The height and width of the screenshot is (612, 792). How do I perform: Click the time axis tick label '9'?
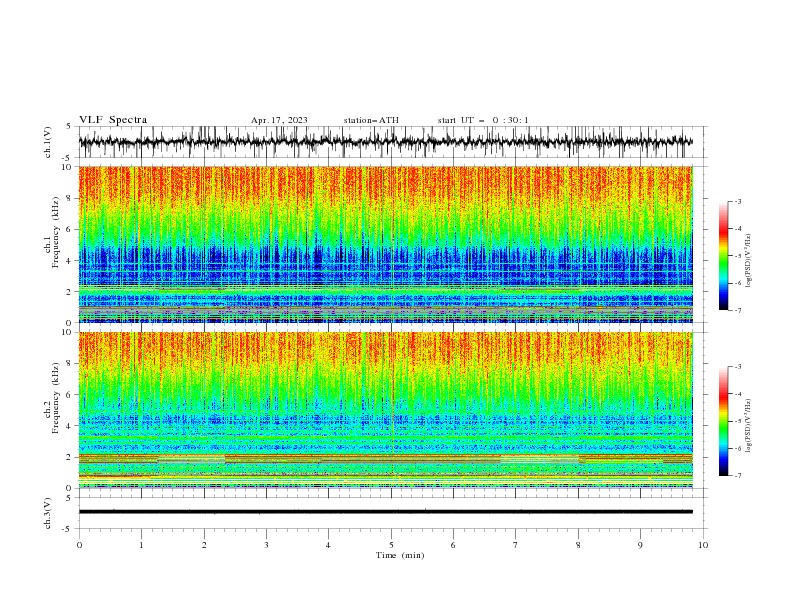640,545
